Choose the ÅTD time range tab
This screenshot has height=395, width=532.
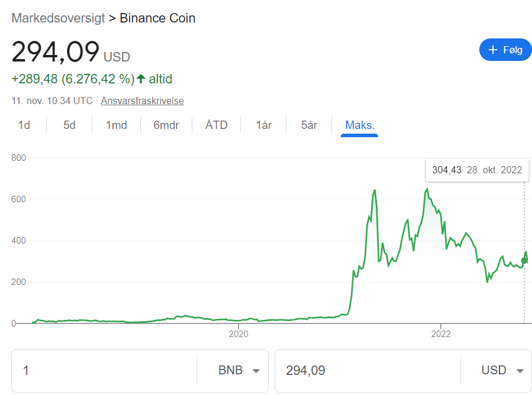tap(217, 125)
